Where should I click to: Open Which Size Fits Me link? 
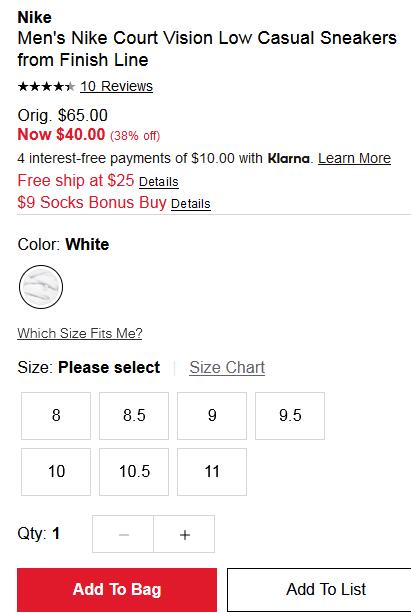[x=80, y=333]
